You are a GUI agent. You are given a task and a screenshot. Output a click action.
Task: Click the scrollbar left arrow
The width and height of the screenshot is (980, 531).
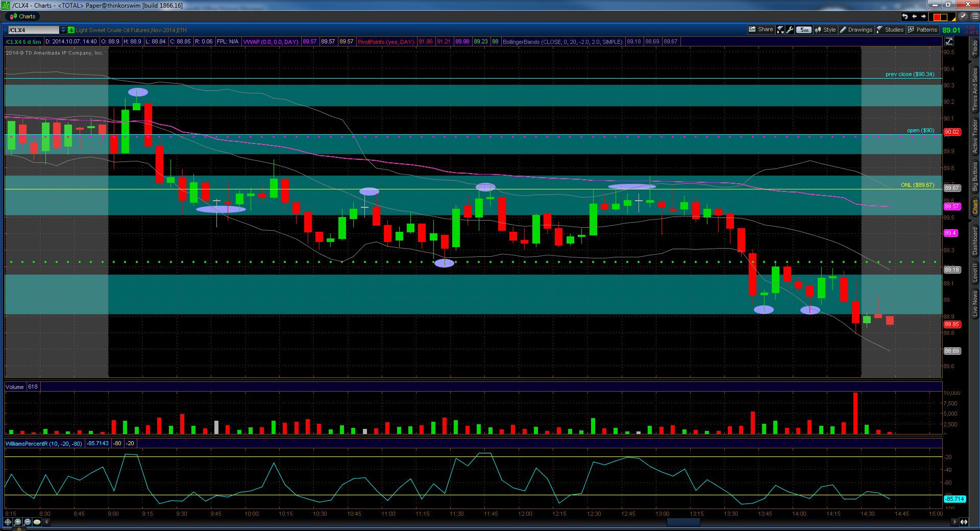click(x=47, y=522)
